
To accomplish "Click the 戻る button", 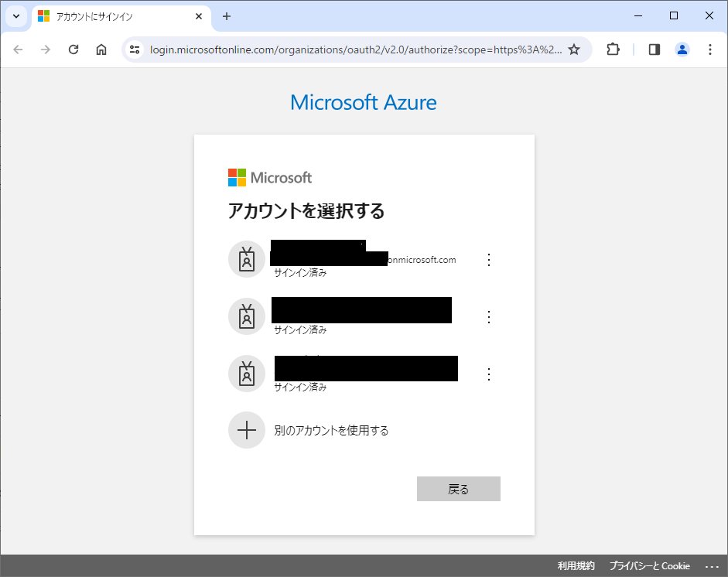I will coord(459,489).
